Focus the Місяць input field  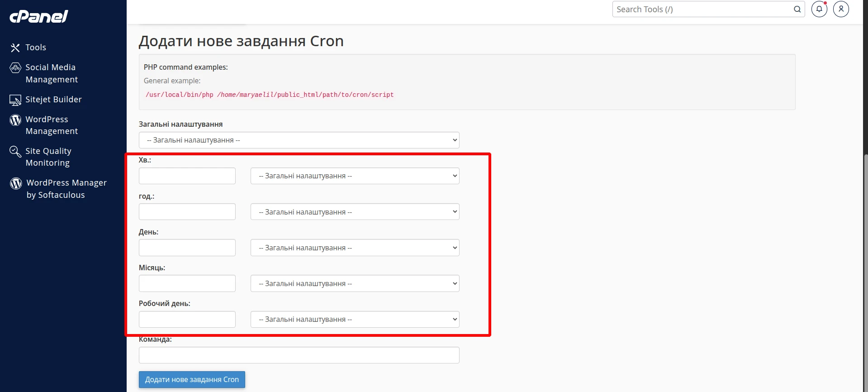point(187,283)
